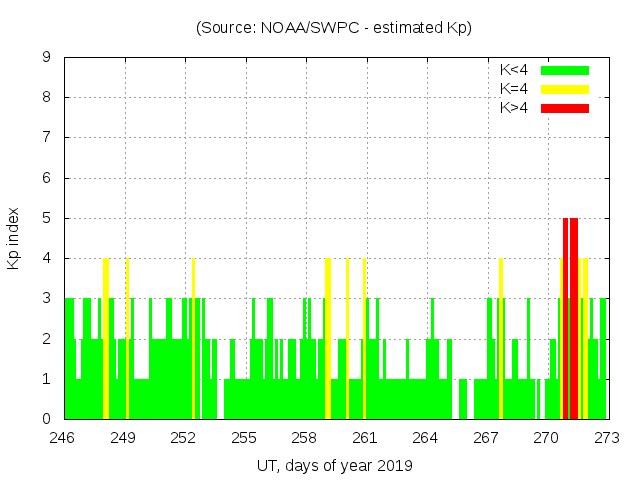
Task: Click the yellow bar between days 267 and 268
Action: coord(501,338)
